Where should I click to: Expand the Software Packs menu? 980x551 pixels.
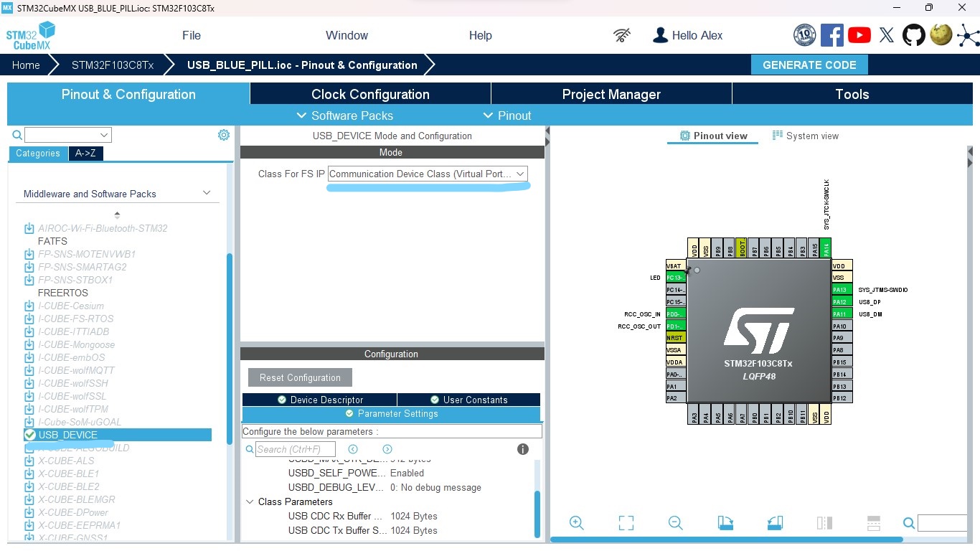pyautogui.click(x=344, y=116)
